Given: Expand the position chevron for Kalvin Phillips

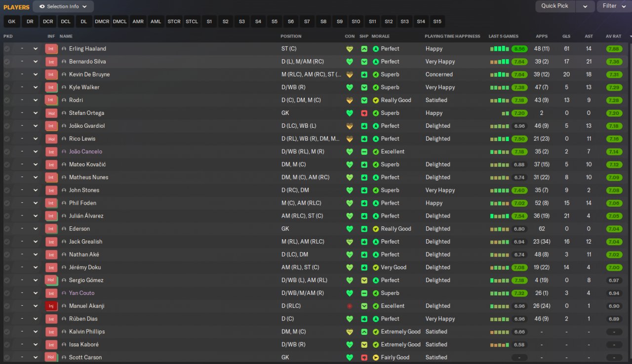Looking at the screenshot, I should click(x=36, y=332).
